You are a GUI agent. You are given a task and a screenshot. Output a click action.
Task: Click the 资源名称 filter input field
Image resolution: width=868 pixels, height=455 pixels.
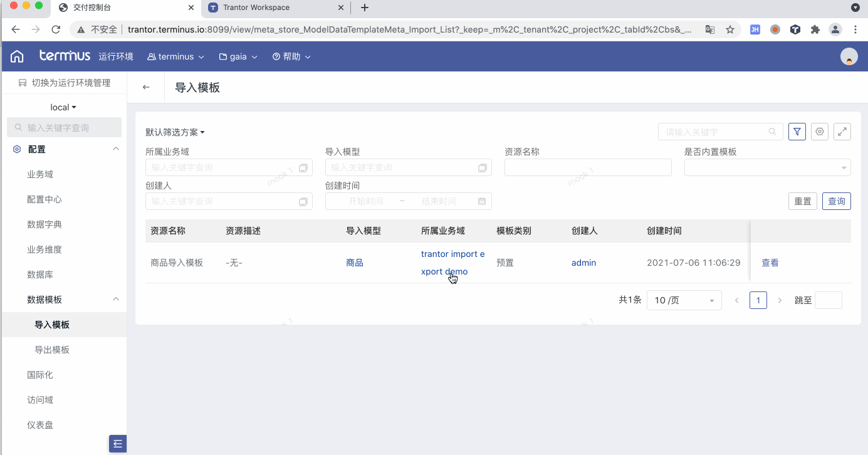coord(587,167)
